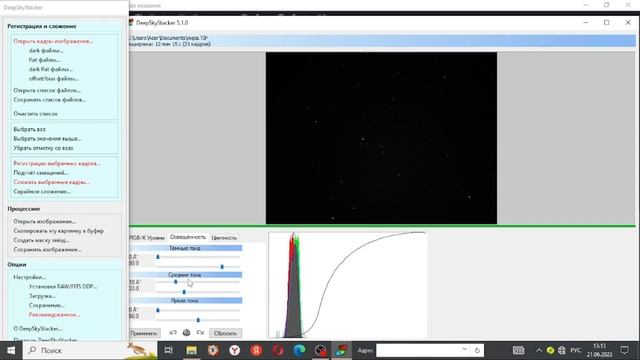Click lower Яркие тона slider handle
Viewport: 640px width, 360px height.
pyautogui.click(x=198, y=320)
